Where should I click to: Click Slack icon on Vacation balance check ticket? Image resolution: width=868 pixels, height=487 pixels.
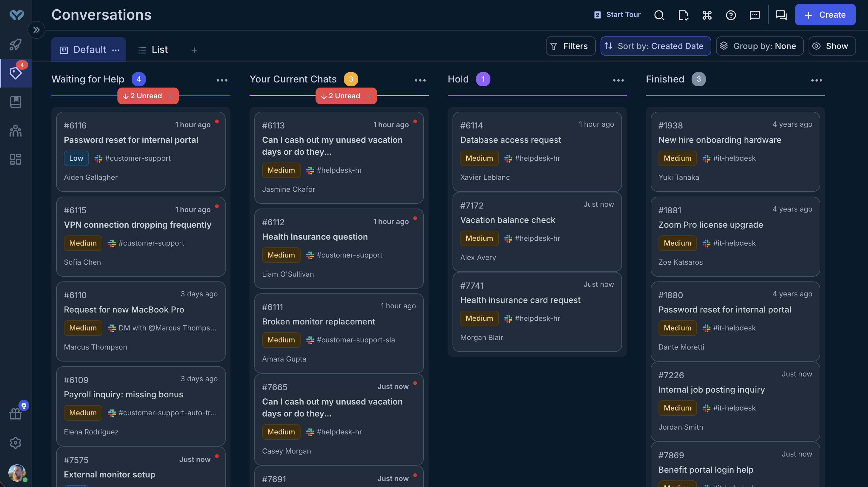pyautogui.click(x=508, y=238)
